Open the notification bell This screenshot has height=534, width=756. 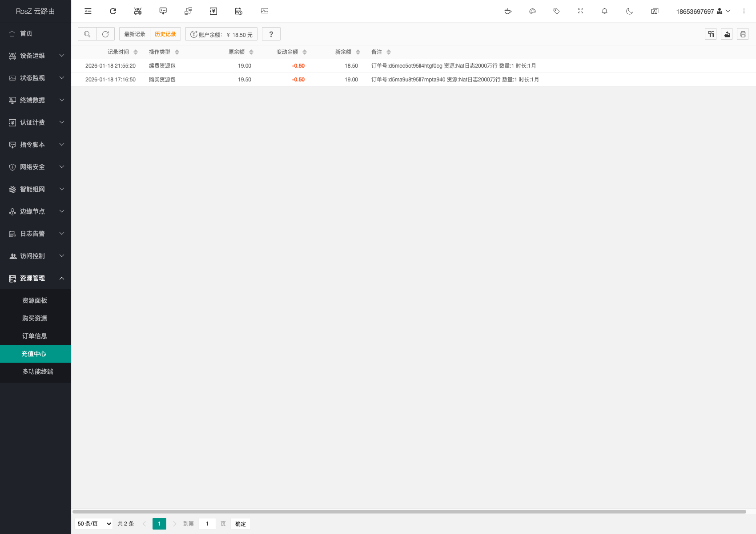(604, 11)
